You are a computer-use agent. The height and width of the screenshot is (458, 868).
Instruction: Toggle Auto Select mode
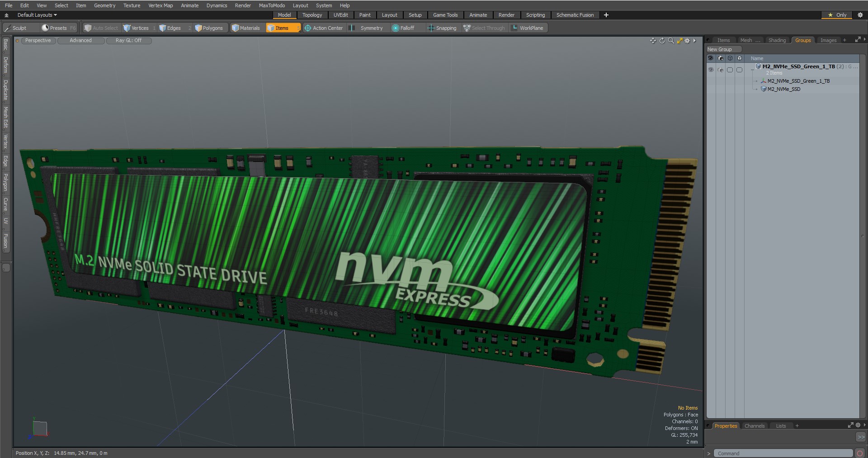[x=101, y=28]
